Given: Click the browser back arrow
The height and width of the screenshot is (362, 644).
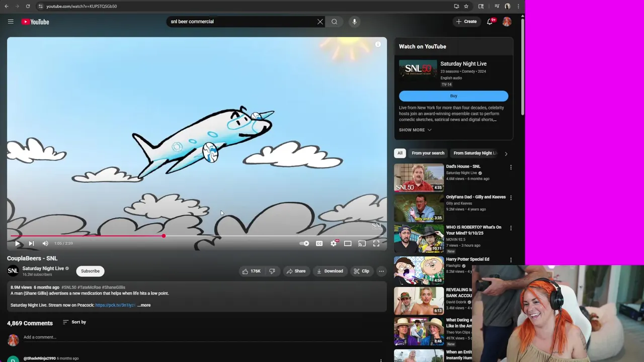Looking at the screenshot, I should click(x=7, y=6).
